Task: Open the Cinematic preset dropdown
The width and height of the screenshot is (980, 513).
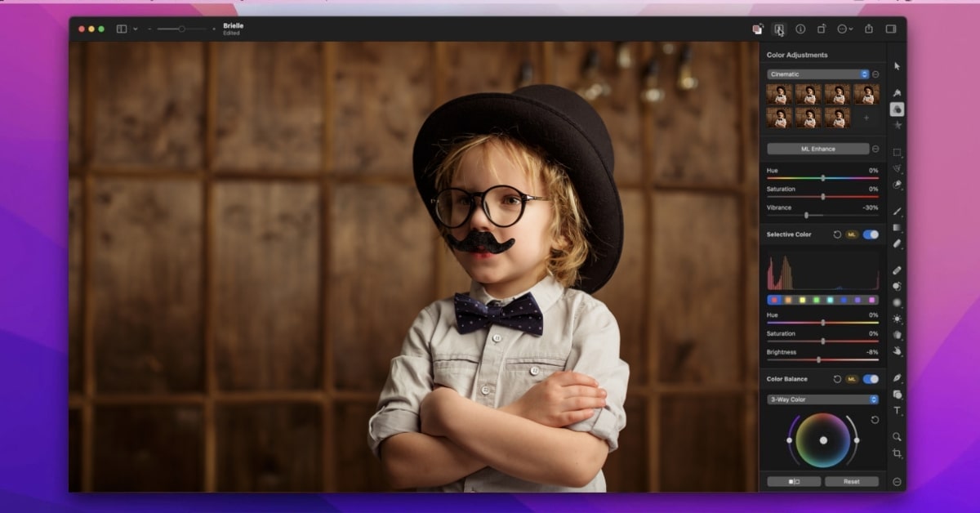Action: (x=817, y=74)
